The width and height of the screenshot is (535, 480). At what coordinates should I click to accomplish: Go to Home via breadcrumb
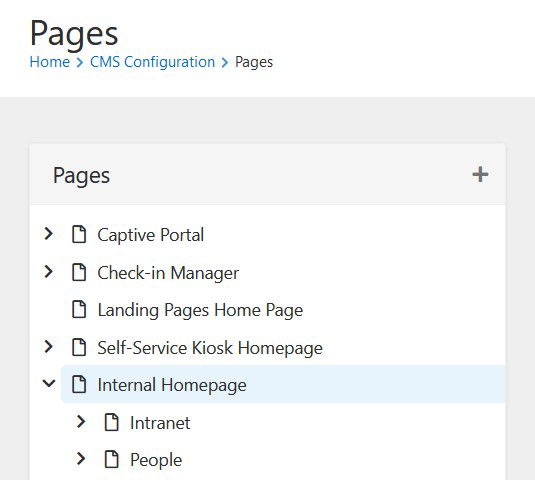50,62
